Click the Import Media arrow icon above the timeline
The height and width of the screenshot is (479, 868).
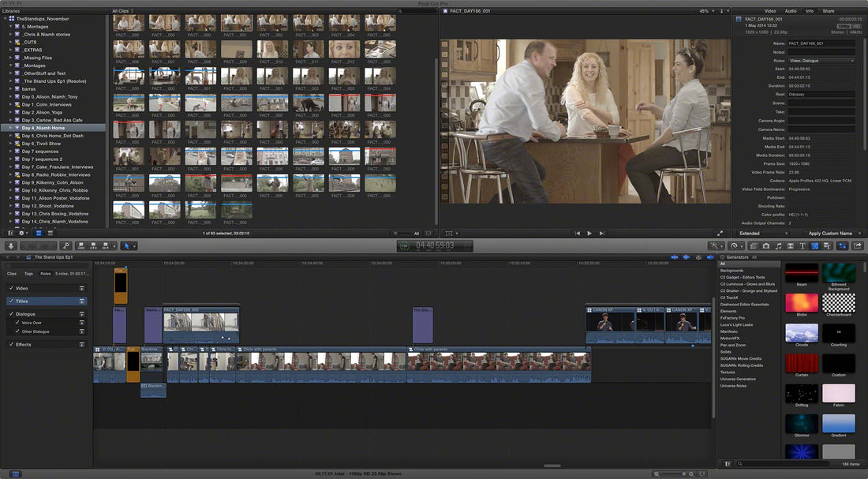[10, 245]
